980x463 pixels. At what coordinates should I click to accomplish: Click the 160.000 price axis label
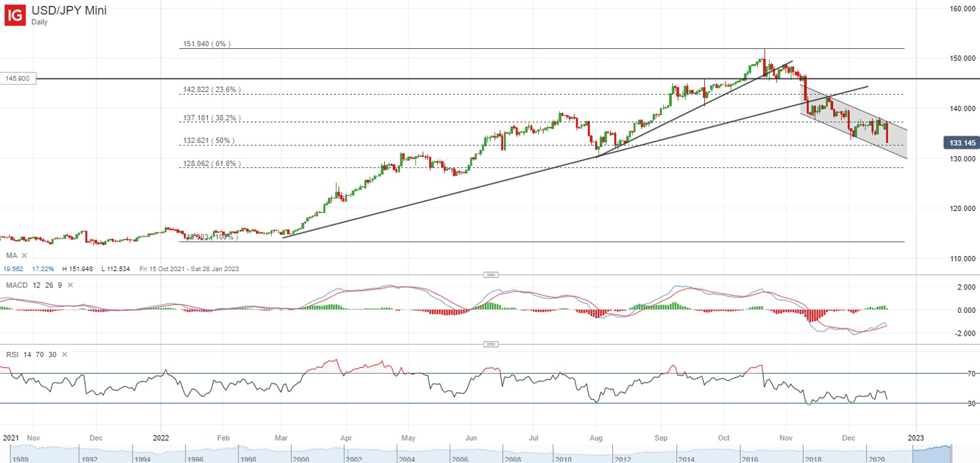(x=962, y=8)
